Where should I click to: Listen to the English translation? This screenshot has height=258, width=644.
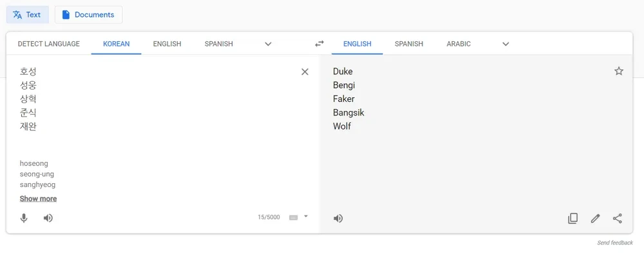point(338,219)
